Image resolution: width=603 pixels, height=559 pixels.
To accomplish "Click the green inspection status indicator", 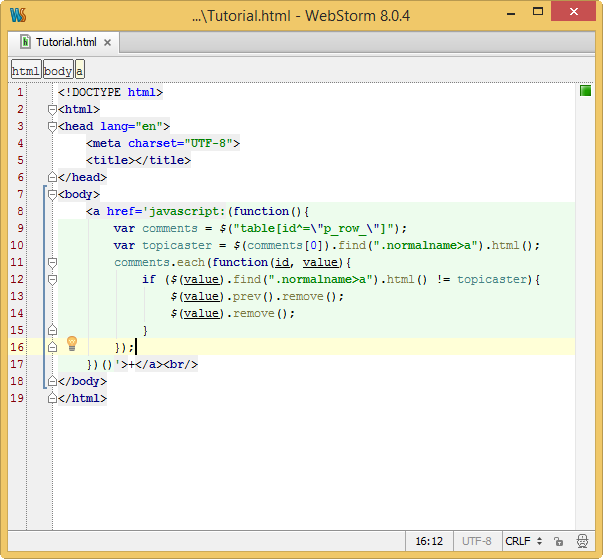I will (x=585, y=91).
